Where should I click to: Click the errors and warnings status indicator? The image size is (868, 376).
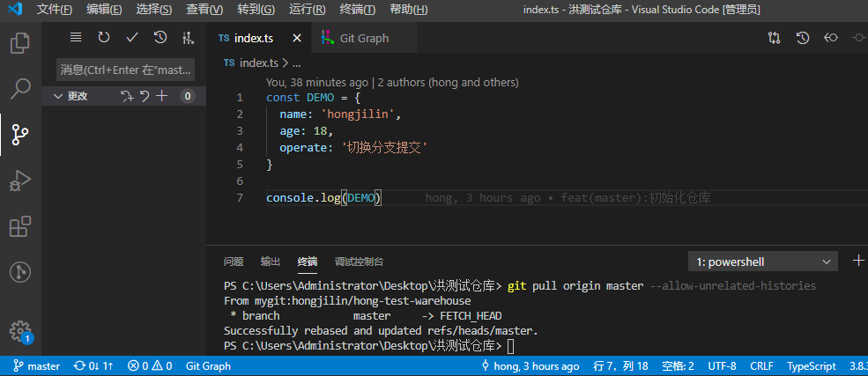[x=150, y=366]
